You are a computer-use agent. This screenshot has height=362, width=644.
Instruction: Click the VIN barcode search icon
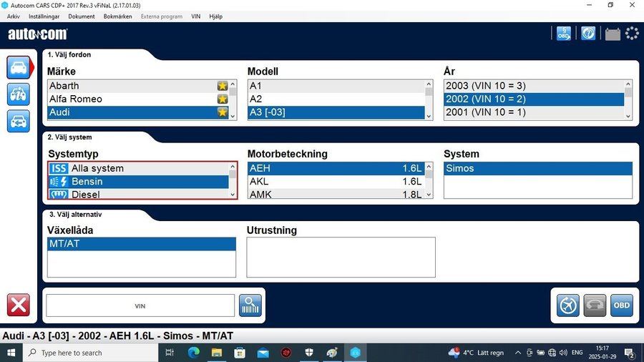click(250, 305)
